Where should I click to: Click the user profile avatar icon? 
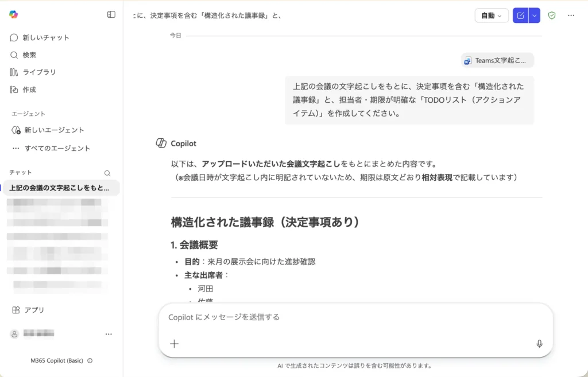[x=14, y=334]
